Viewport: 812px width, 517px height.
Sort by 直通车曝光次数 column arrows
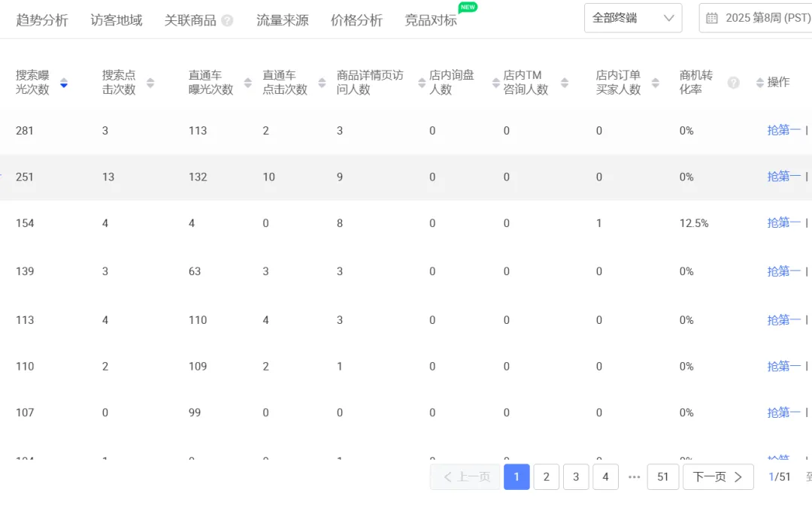(x=247, y=83)
